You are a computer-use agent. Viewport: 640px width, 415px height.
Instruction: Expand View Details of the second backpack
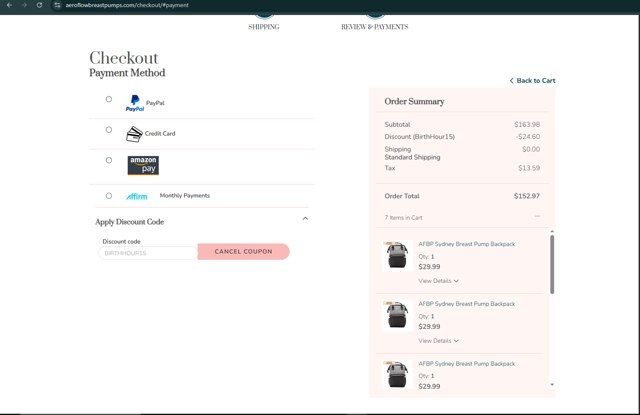(x=438, y=341)
